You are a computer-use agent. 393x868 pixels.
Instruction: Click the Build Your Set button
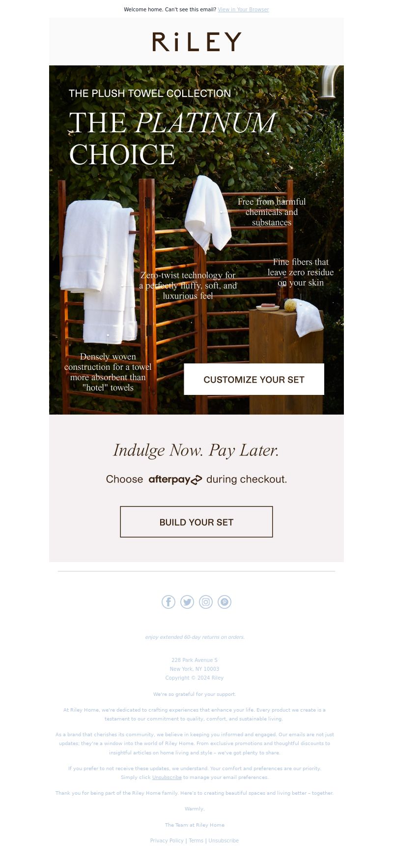[196, 522]
